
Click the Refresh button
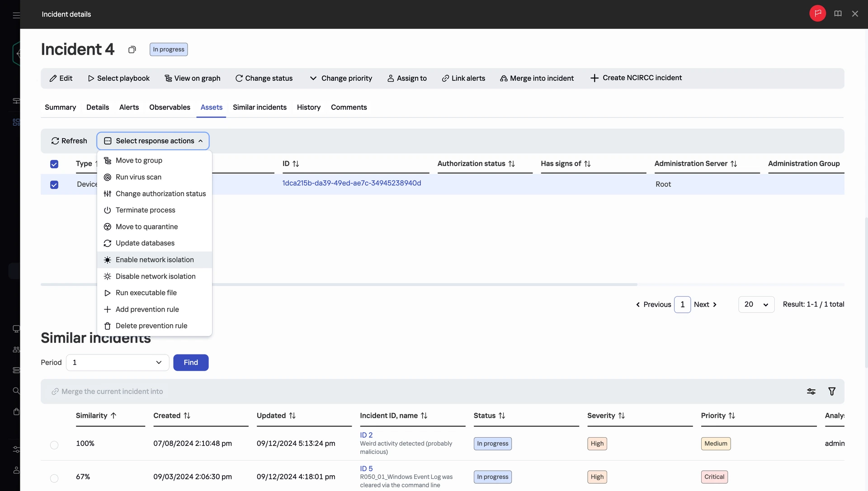tap(69, 141)
